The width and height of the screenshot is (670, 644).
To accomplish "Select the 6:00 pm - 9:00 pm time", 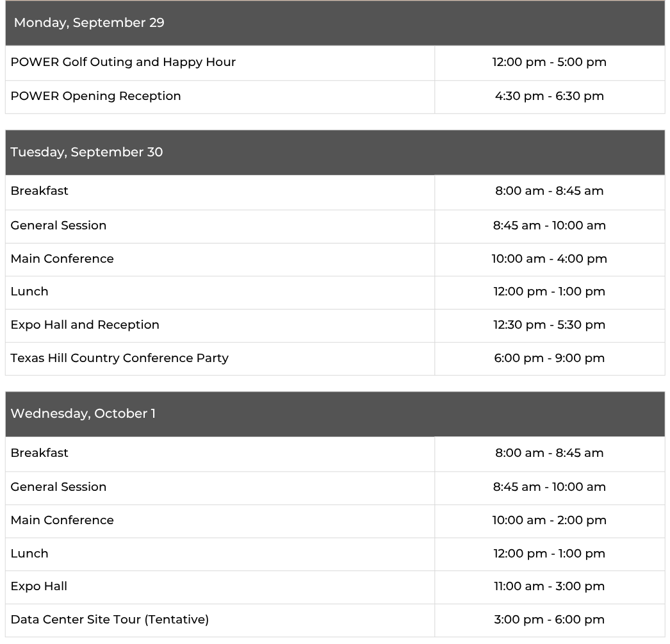I will 550,358.
